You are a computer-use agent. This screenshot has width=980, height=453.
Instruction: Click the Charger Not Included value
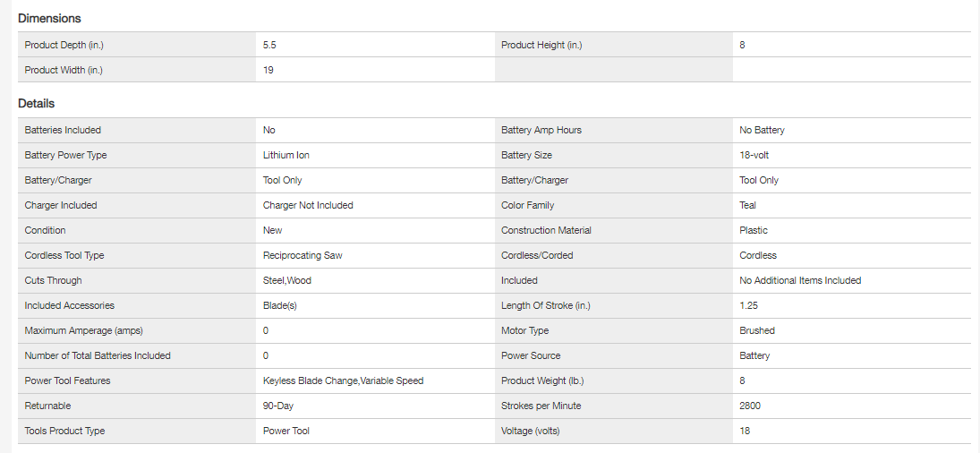(x=308, y=205)
